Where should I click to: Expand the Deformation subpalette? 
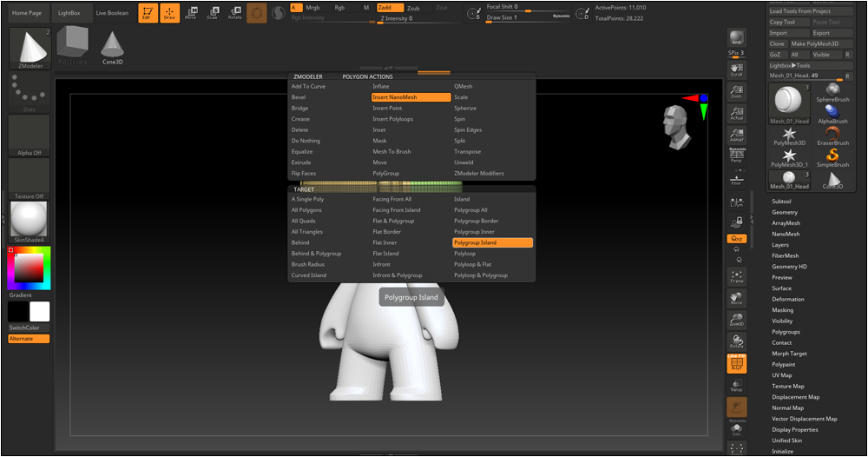pyautogui.click(x=788, y=299)
